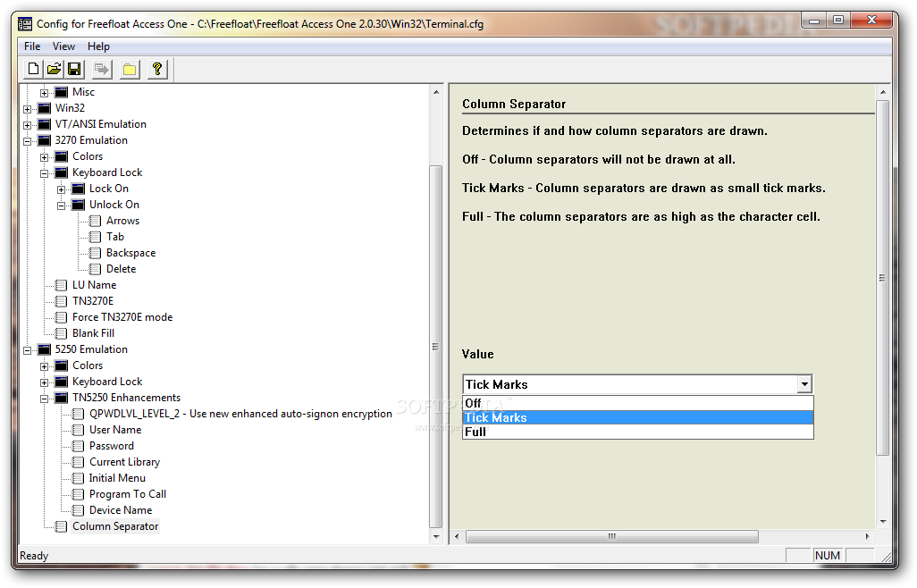Open the View menu

[x=63, y=46]
